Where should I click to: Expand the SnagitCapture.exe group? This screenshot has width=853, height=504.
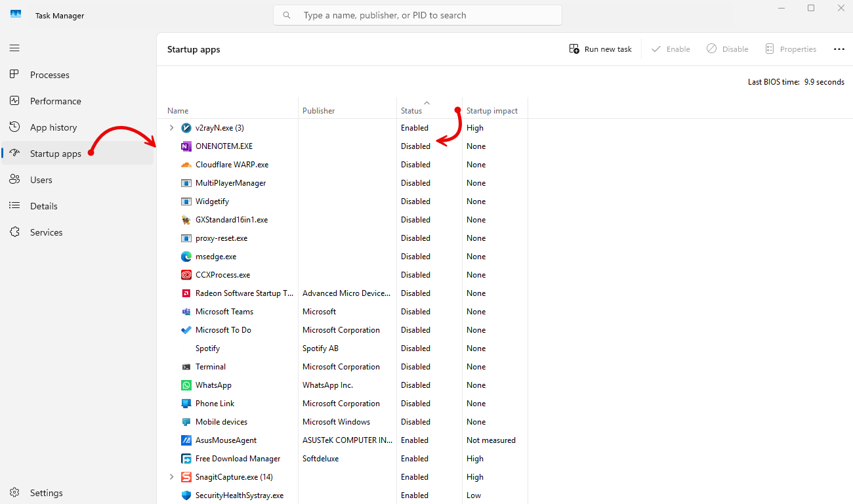172,477
